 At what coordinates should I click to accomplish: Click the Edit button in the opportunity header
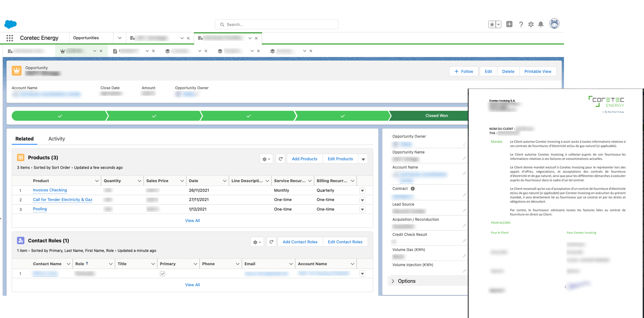(x=488, y=71)
